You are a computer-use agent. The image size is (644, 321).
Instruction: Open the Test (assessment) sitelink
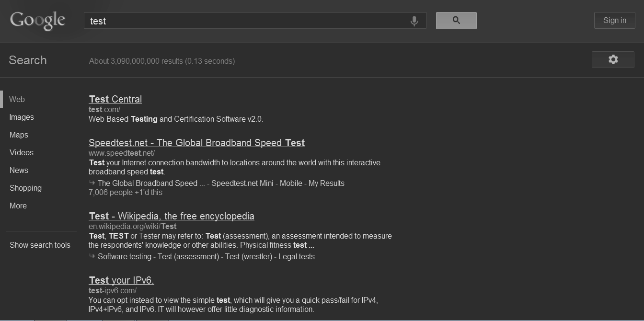pyautogui.click(x=188, y=256)
